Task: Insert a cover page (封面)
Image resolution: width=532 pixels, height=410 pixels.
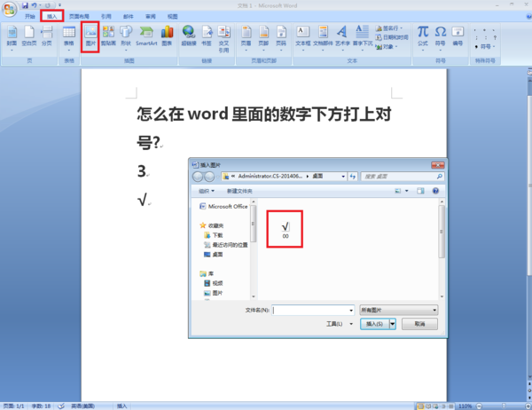Action: (x=12, y=38)
